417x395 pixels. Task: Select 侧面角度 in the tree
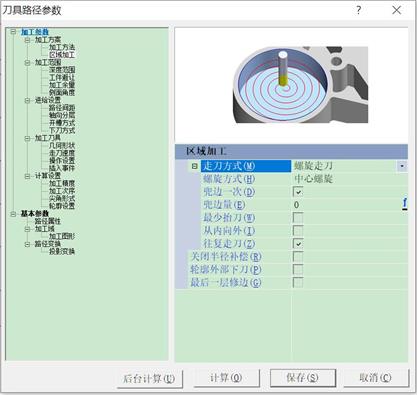pos(62,93)
